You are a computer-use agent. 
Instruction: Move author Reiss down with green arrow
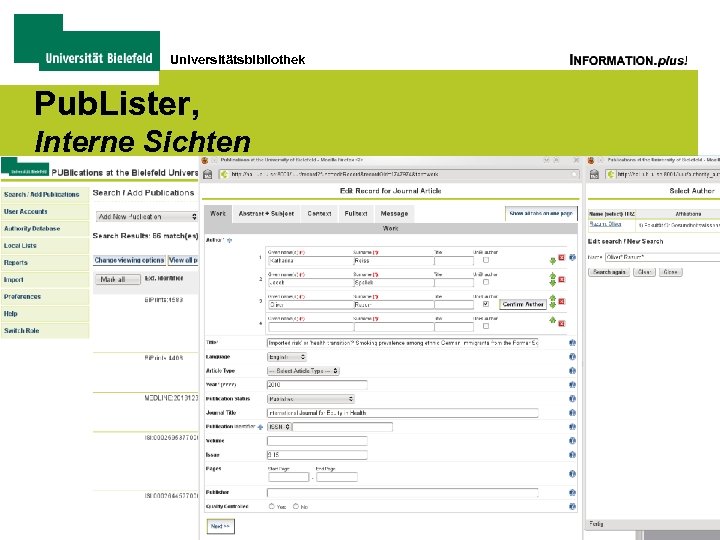[x=553, y=261]
